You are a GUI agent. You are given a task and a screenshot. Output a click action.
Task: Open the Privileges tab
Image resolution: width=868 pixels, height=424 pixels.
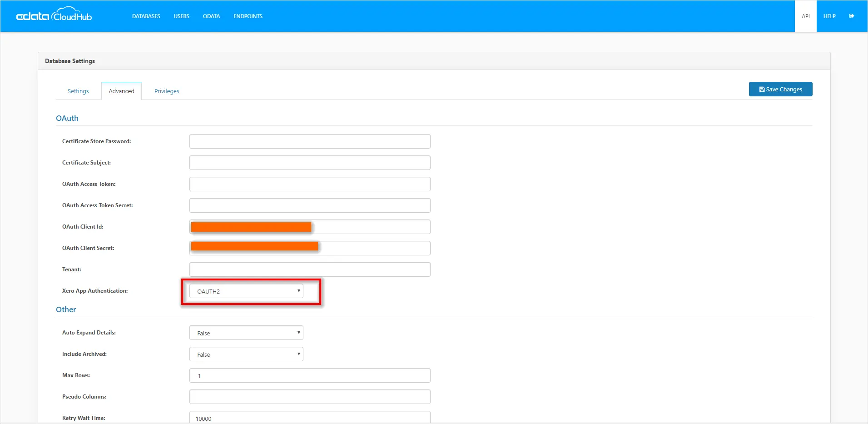tap(166, 91)
